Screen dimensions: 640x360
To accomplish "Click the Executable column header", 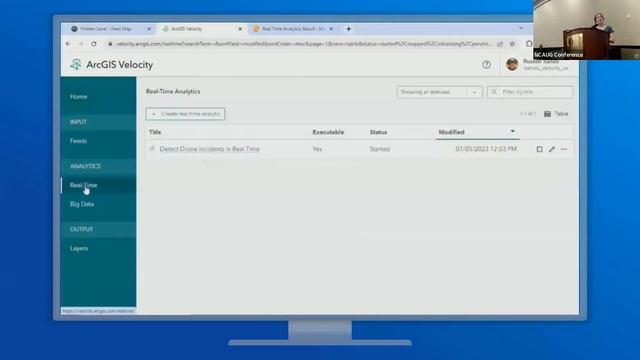I will 328,132.
